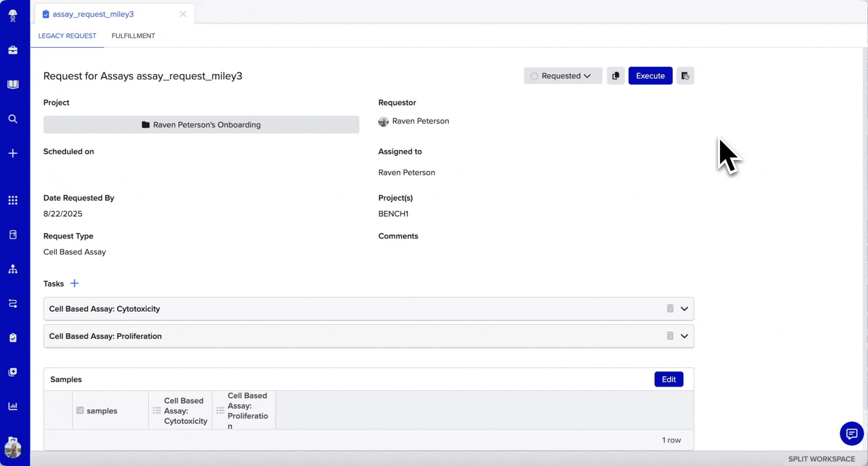Open the chat support bubble icon

tap(851, 433)
